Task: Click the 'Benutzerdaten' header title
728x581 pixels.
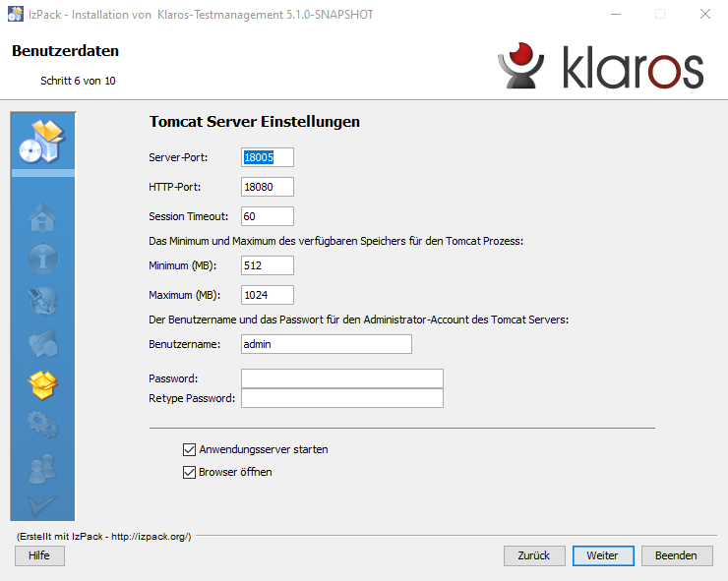Action: pos(66,50)
